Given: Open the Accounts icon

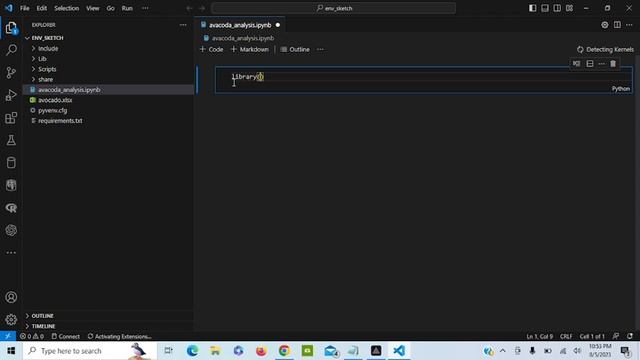Looking at the screenshot, I should click(11, 297).
